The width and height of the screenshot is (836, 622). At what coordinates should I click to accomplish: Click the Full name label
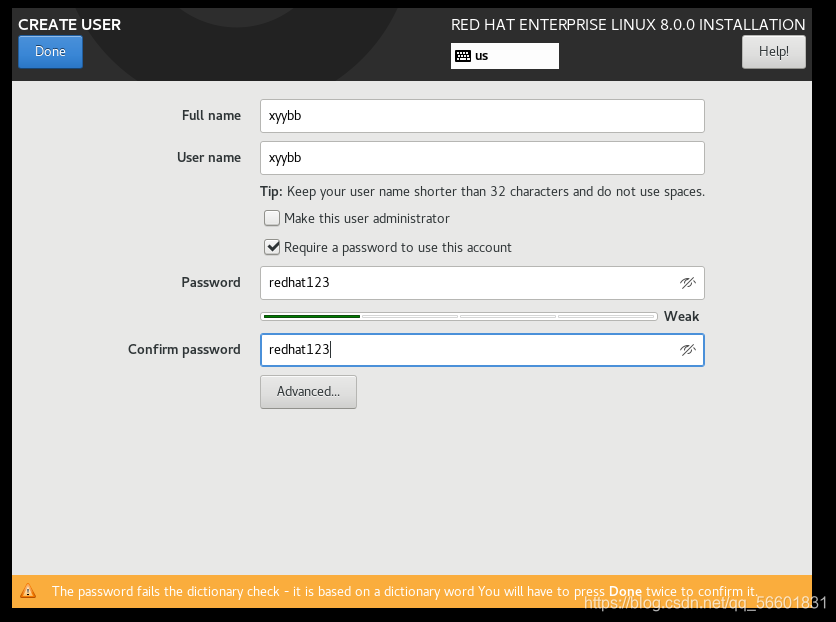[211, 116]
